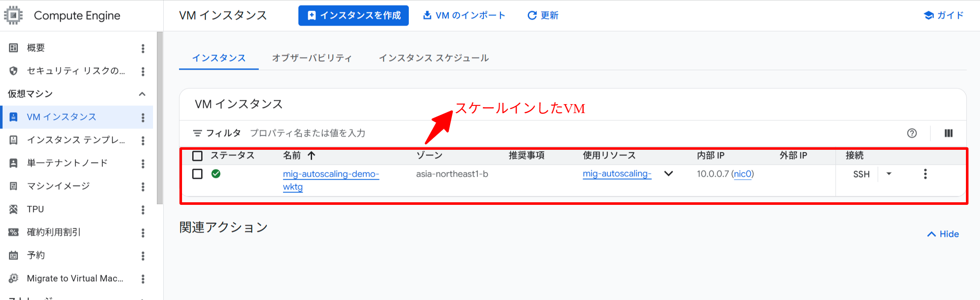Select 予約 in the sidebar
The width and height of the screenshot is (980, 300).
36,255
